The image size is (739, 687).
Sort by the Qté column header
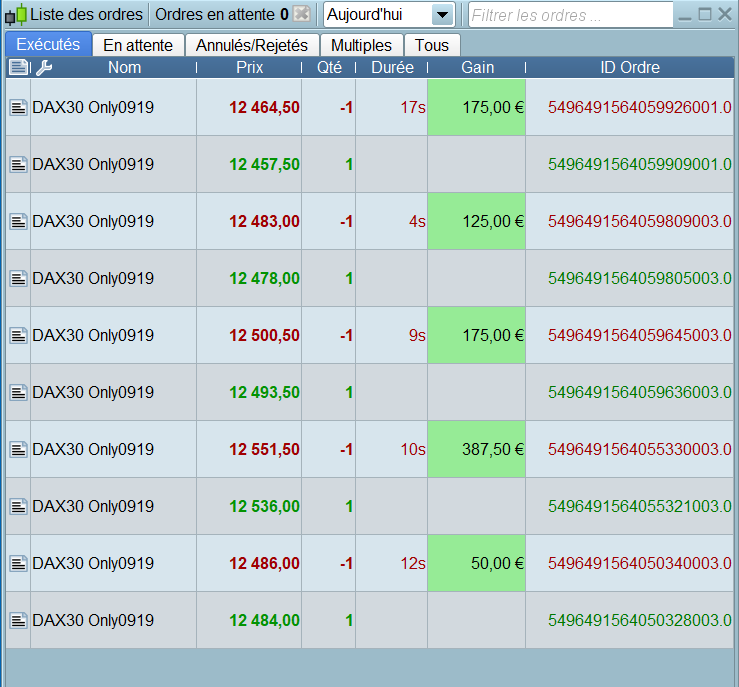tap(329, 68)
